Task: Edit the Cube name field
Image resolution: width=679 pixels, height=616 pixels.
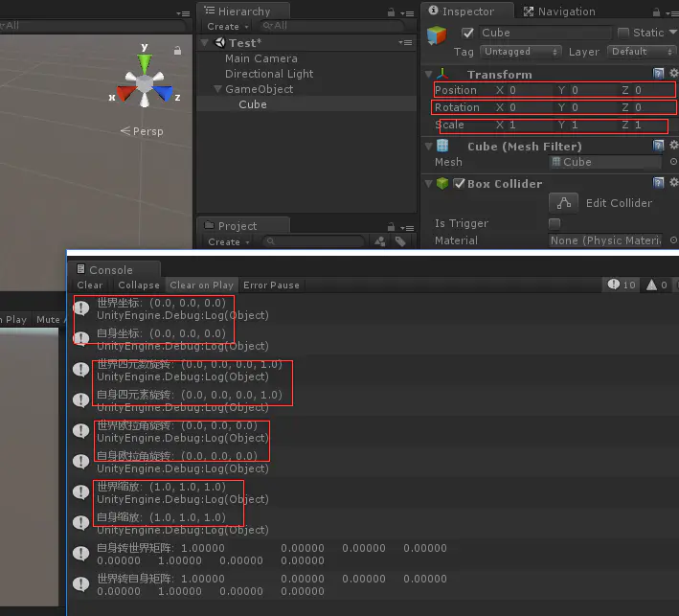Action: click(545, 33)
